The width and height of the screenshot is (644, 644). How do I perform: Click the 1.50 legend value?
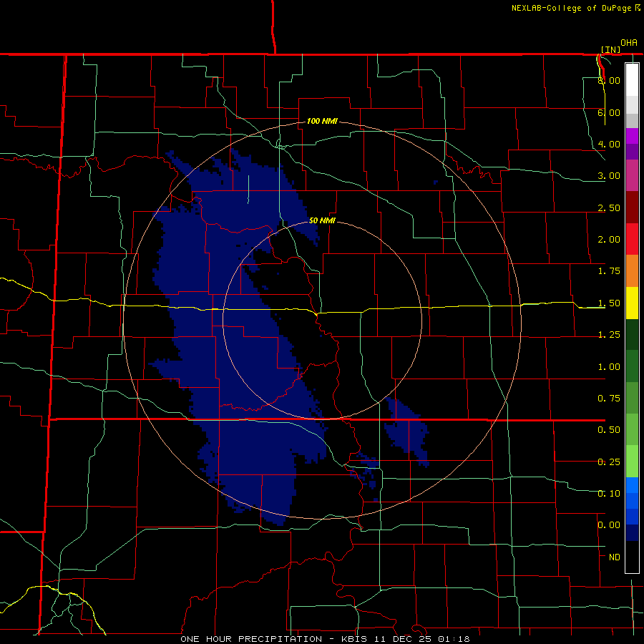coord(609,303)
